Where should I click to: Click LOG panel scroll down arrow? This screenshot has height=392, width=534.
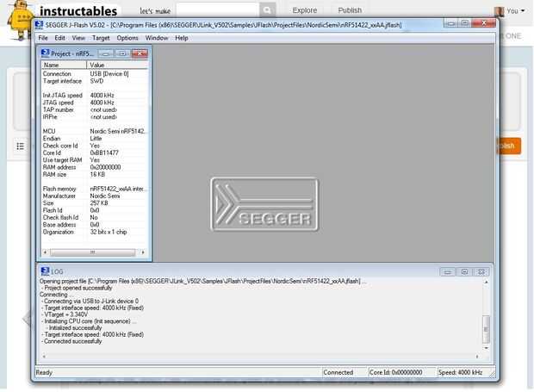487,348
